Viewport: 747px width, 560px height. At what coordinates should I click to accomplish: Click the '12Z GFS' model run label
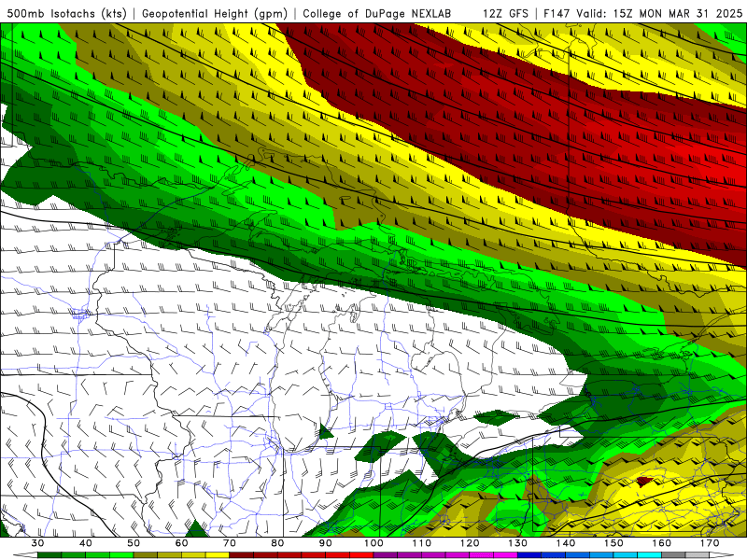coord(505,13)
